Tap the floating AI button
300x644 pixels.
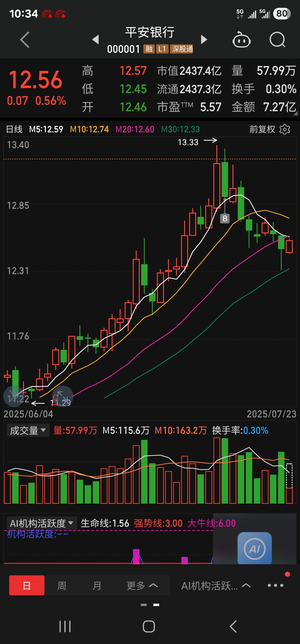coord(254,549)
